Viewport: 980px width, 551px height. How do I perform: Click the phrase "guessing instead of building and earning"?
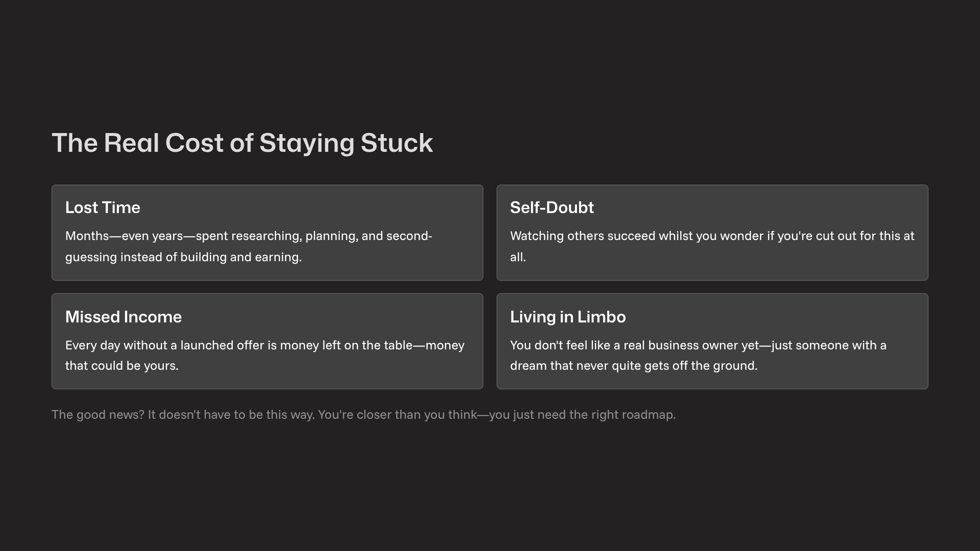(183, 257)
